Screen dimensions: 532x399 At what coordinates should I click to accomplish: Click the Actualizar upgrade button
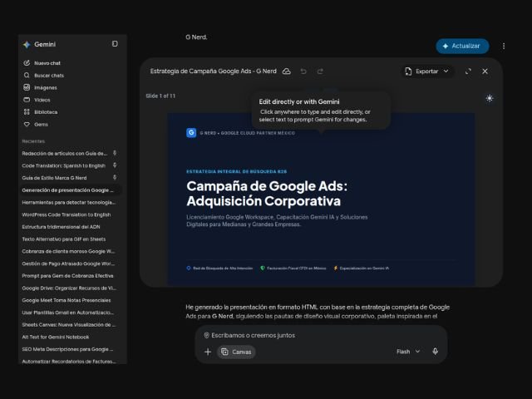point(462,47)
